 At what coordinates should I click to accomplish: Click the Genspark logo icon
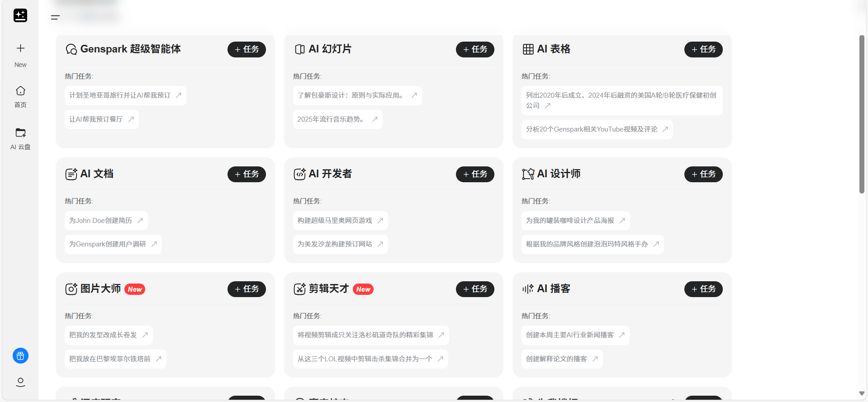point(20,15)
